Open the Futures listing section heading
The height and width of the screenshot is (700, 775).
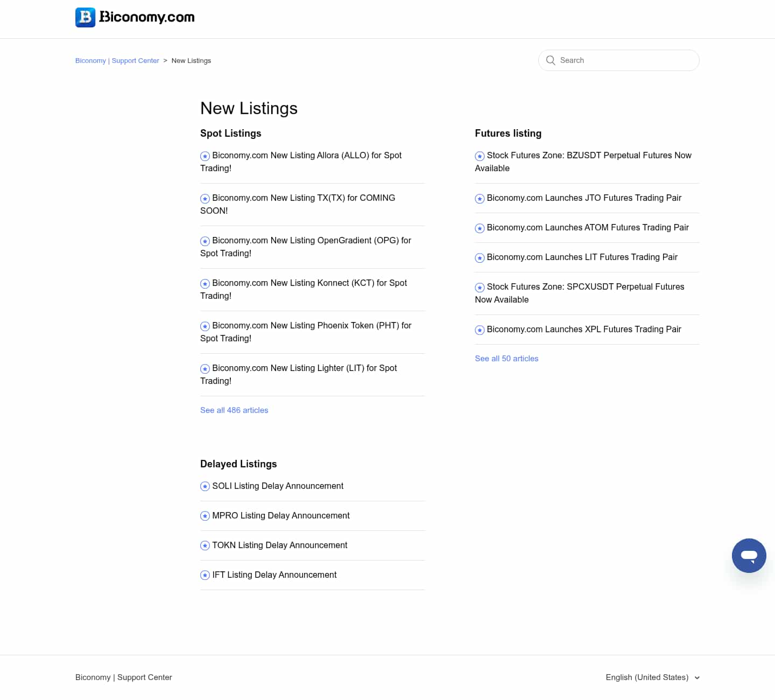(x=508, y=134)
